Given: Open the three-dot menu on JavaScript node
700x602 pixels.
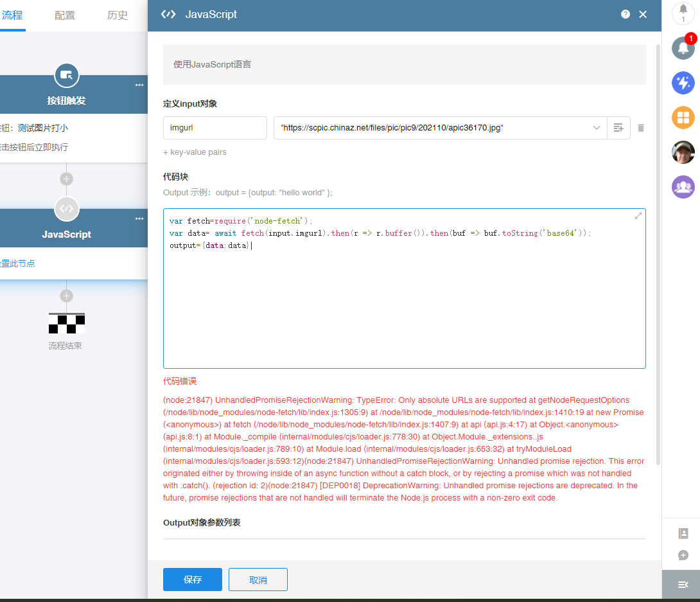Looking at the screenshot, I should 139,219.
